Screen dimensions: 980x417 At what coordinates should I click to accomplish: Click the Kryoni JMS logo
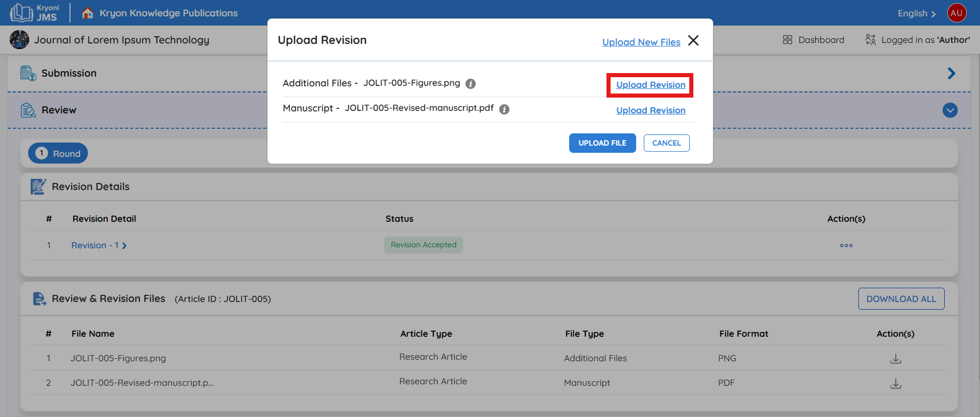[x=35, y=13]
